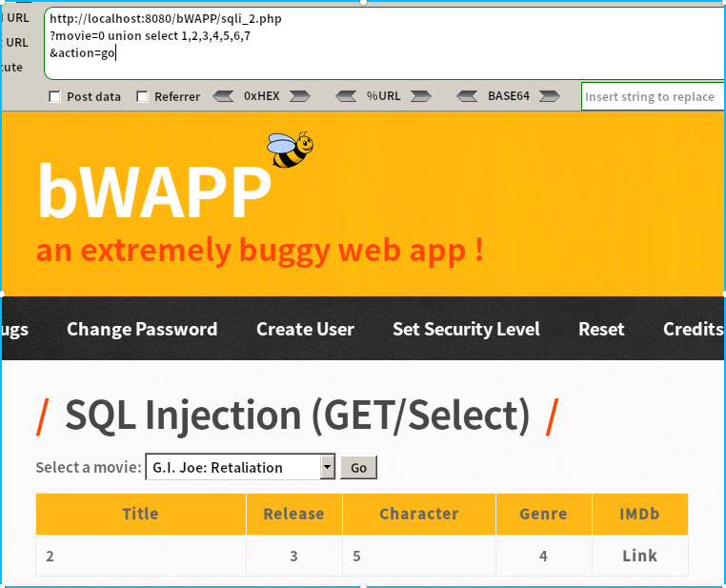The width and height of the screenshot is (726, 588).
Task: Open the Change Password menu item
Action: point(142,329)
